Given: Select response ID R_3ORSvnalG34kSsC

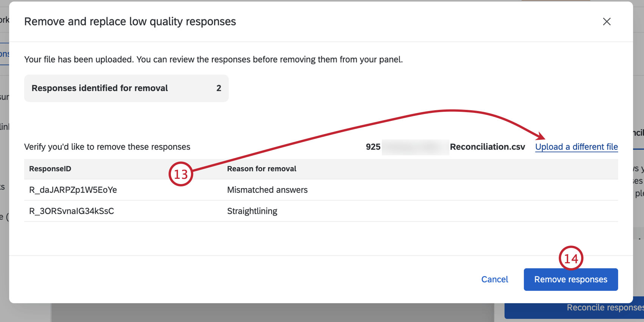Looking at the screenshot, I should pos(72,211).
